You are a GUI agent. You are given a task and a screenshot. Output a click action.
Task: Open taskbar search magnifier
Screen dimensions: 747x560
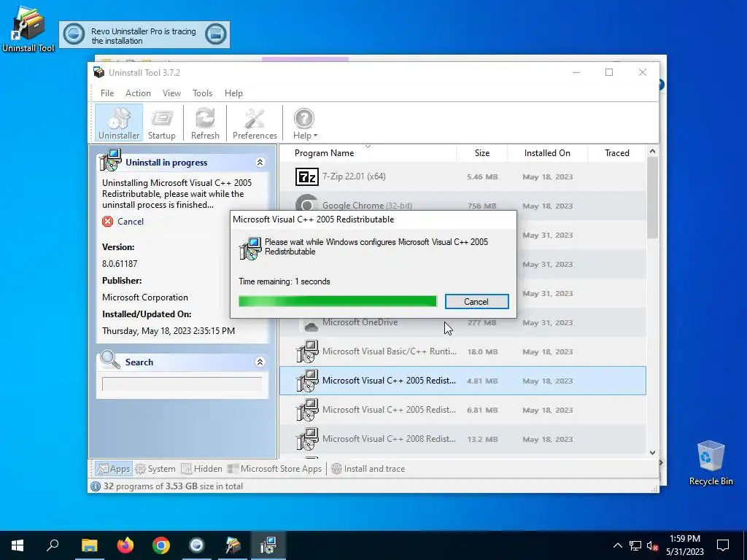click(53, 545)
